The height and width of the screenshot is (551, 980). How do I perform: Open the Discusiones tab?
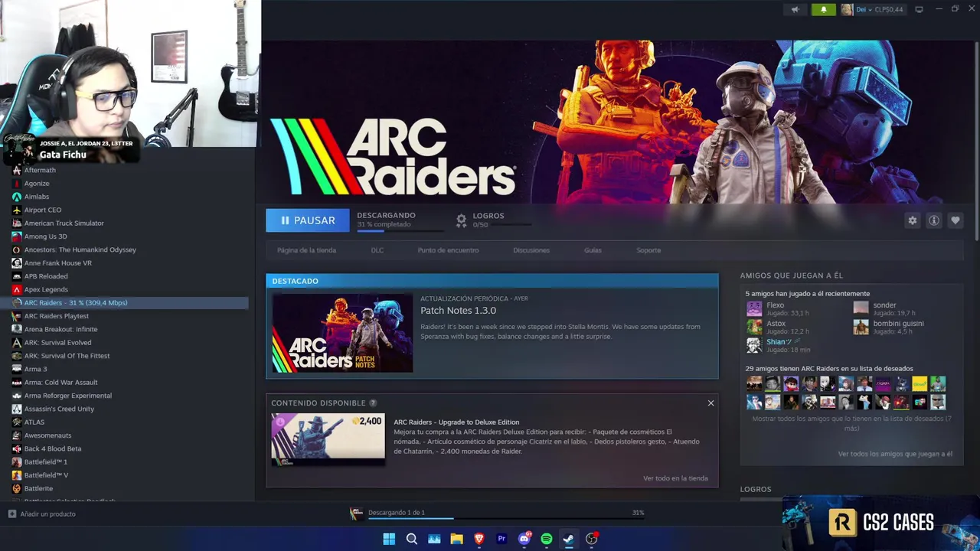[531, 250]
